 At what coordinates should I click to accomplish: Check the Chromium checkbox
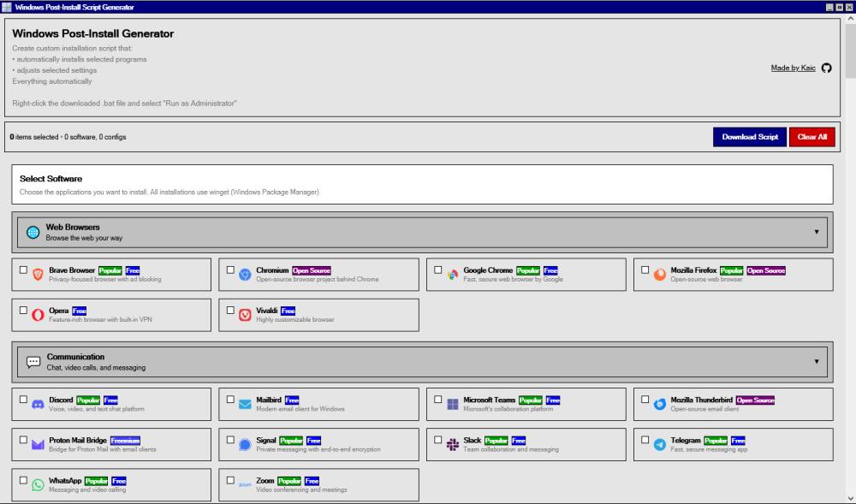230,270
